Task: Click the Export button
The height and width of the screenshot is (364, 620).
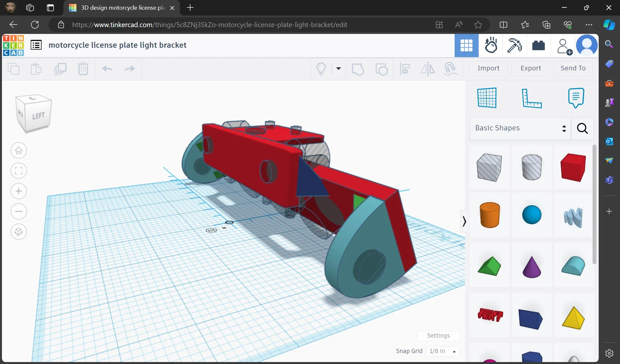Action: pyautogui.click(x=530, y=68)
